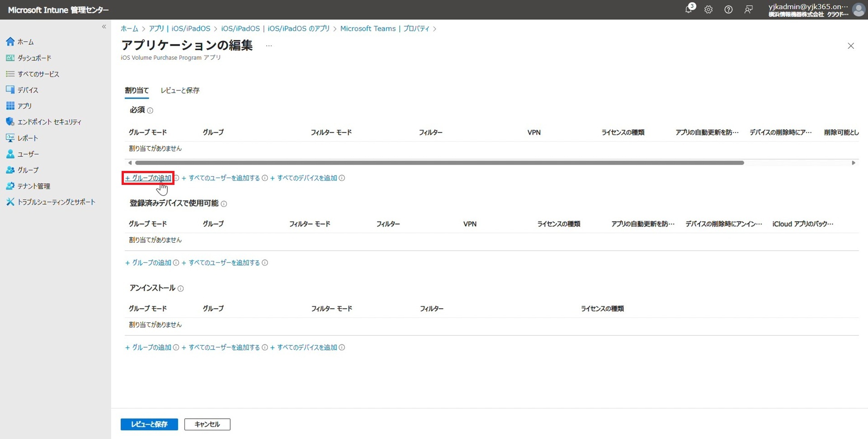Click the blue レビューと保存 button
This screenshot has height=439, width=868.
tap(149, 424)
